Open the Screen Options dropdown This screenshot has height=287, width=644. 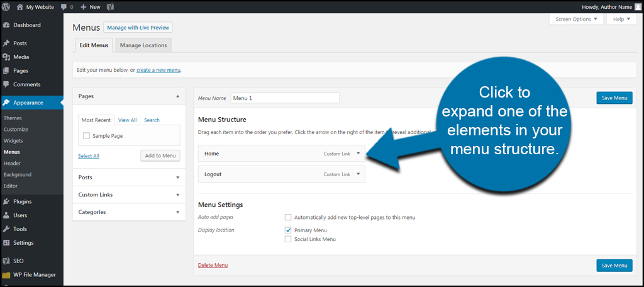click(576, 19)
